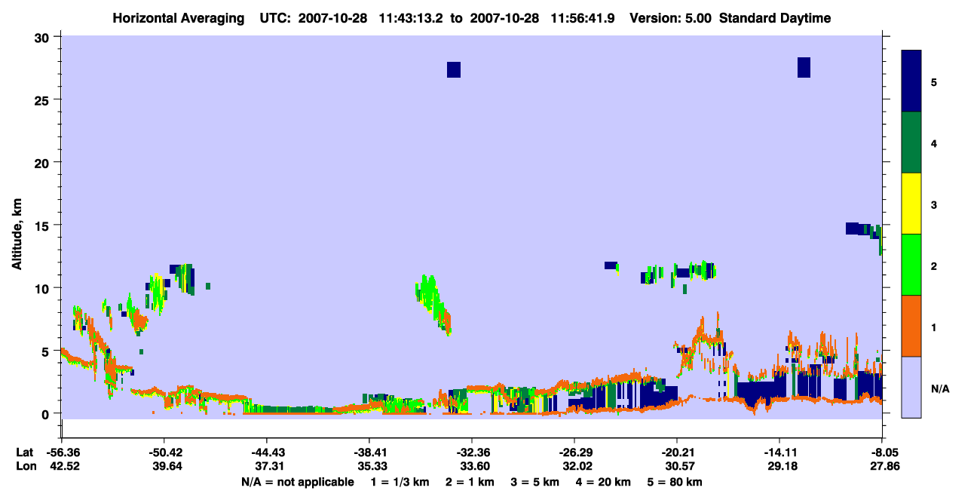Click the 'Lat' row label
Screen dimensions: 980x503
[x=24, y=452]
